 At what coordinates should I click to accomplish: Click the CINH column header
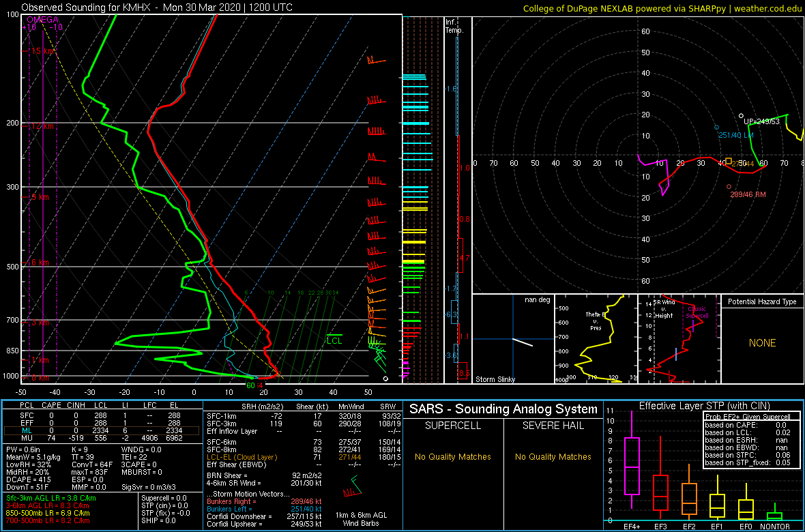pyautogui.click(x=76, y=405)
